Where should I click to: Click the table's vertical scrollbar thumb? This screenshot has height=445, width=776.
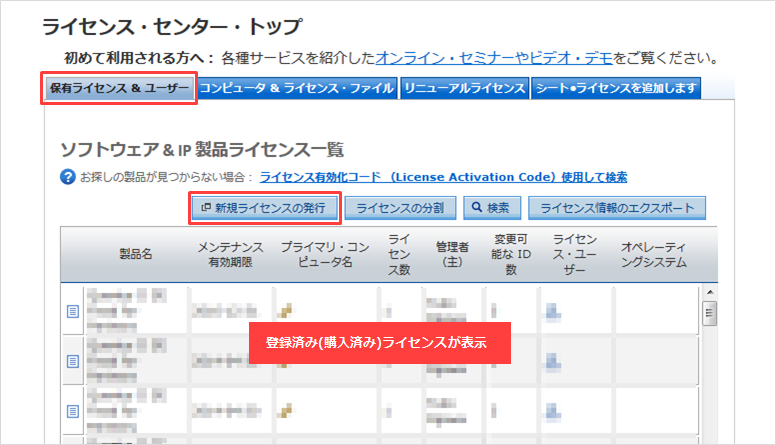710,313
